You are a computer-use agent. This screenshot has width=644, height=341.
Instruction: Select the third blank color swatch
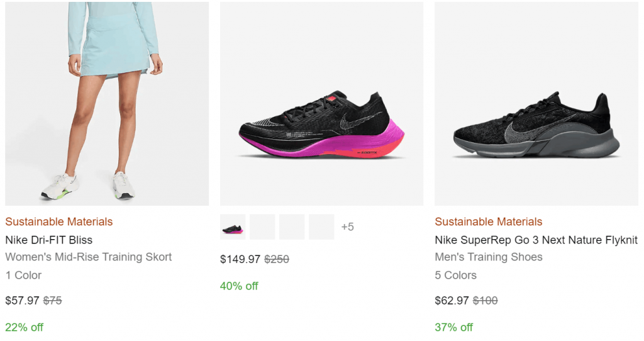292,227
